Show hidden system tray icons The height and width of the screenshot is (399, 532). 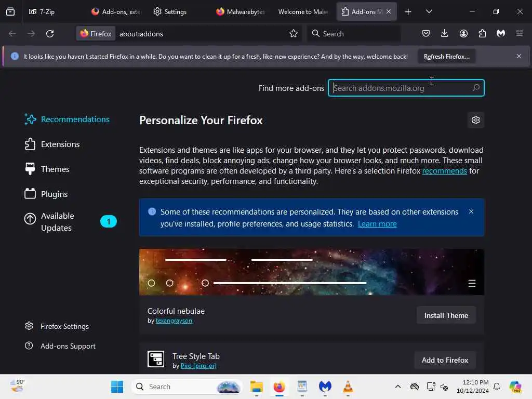coord(398,387)
